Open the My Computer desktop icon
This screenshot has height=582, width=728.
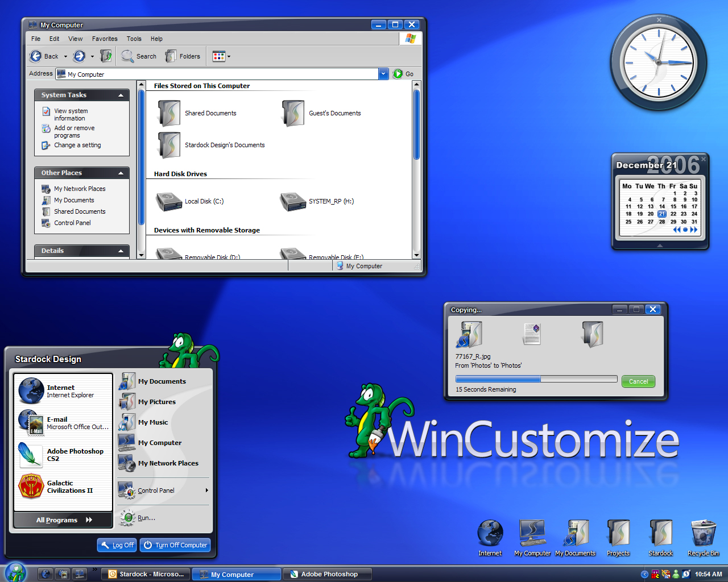pos(532,538)
